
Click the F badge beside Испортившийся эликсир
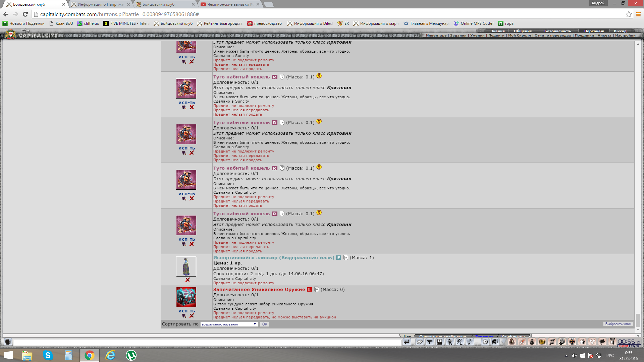pyautogui.click(x=338, y=258)
